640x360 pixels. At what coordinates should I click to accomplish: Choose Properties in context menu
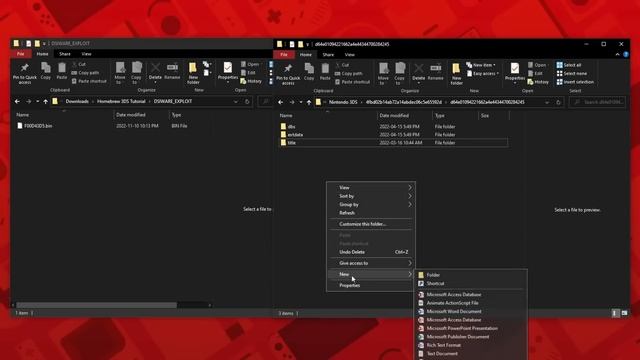pyautogui.click(x=372, y=285)
